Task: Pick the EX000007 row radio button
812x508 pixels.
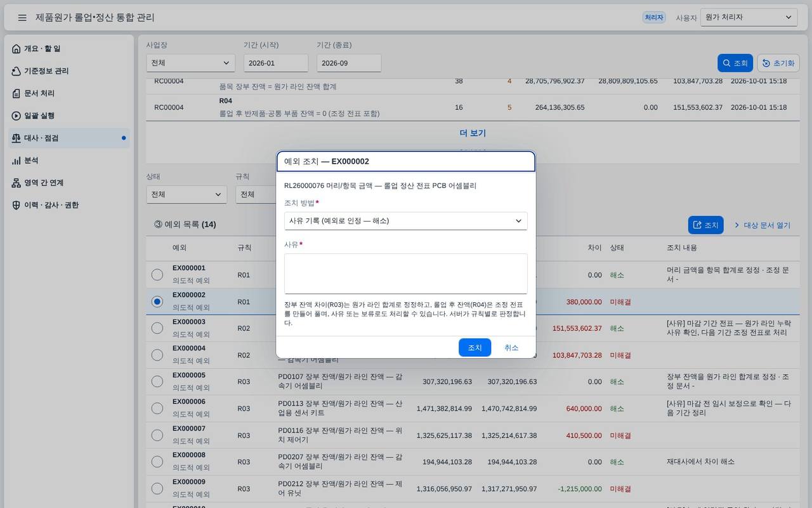Action: (157, 436)
